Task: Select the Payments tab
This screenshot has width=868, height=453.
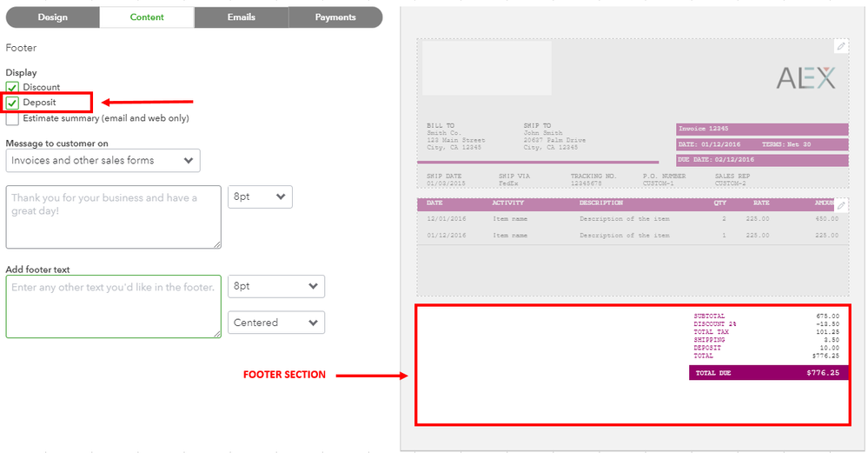Action: pyautogui.click(x=335, y=17)
